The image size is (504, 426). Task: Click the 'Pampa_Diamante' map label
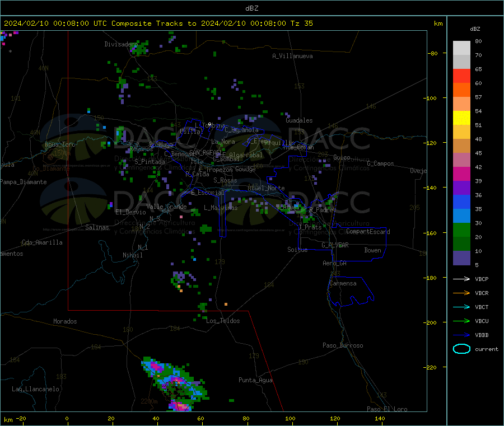coord(24,182)
